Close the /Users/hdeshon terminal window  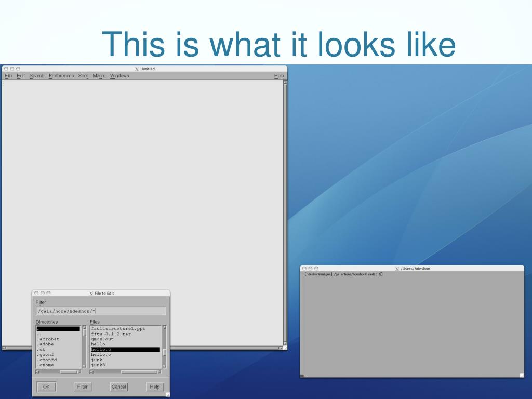tap(304, 269)
